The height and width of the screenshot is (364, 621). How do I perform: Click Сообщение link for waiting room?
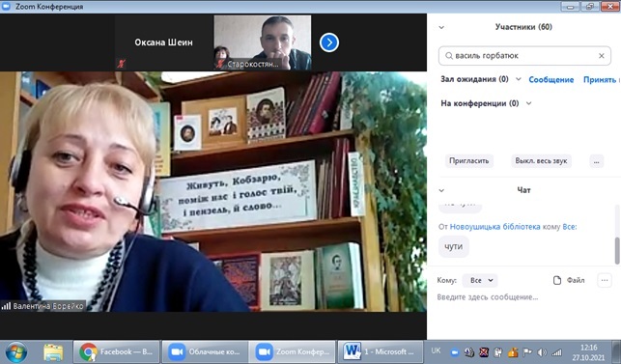[550, 79]
